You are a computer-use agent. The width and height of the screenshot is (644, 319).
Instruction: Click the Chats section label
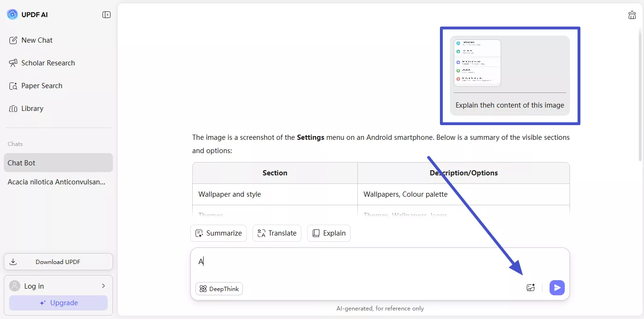(15, 144)
